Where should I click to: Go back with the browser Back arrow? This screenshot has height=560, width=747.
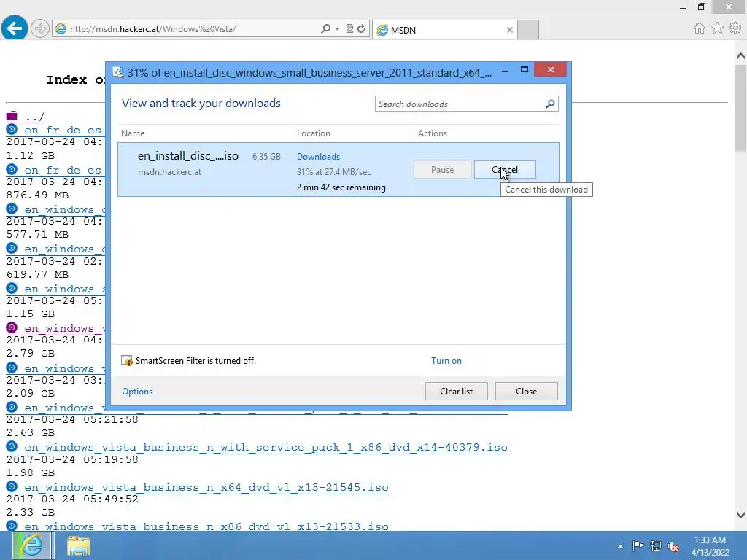tap(15, 28)
